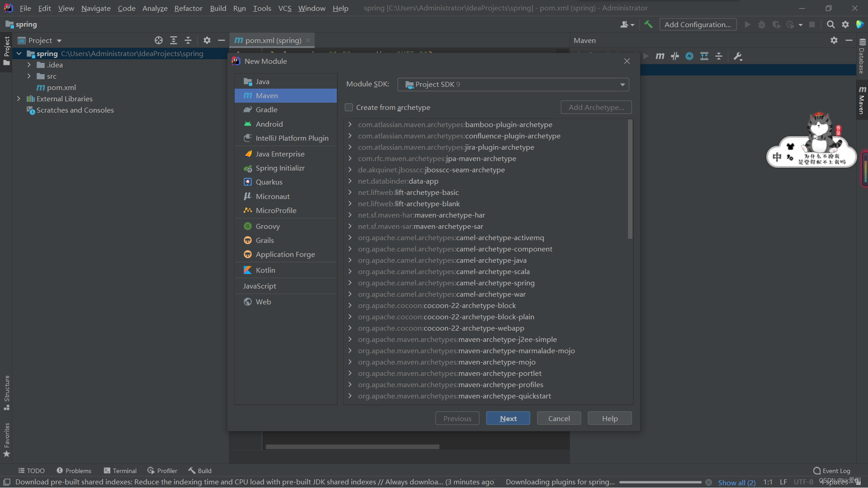The width and height of the screenshot is (868, 488).
Task: Click locate-in-project target icon in Project panel
Action: coord(159,40)
